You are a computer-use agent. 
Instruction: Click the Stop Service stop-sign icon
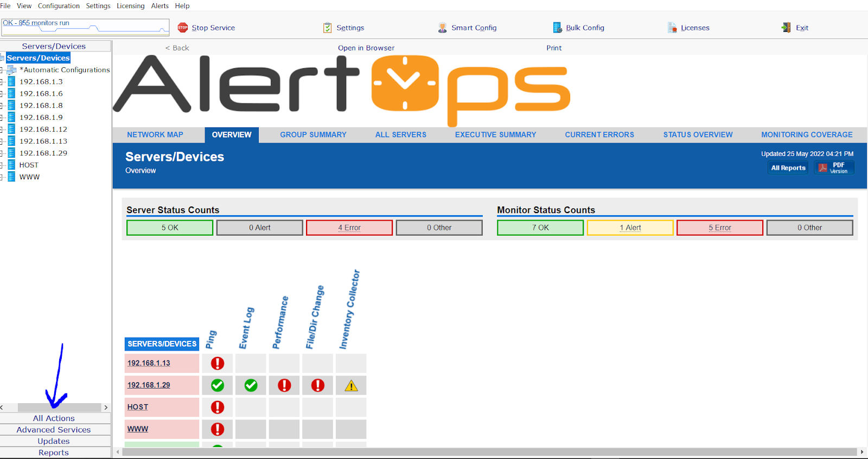183,28
